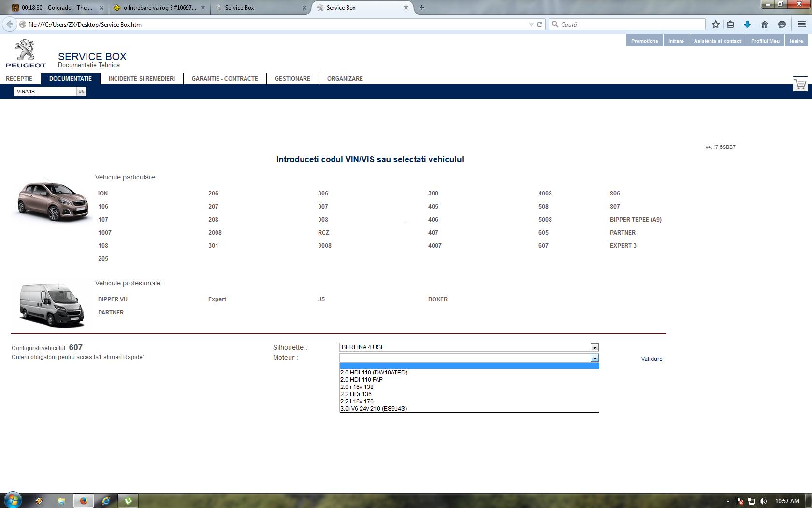Viewport: 812px width, 508px height.
Task: Click the Promotions button
Action: point(644,41)
